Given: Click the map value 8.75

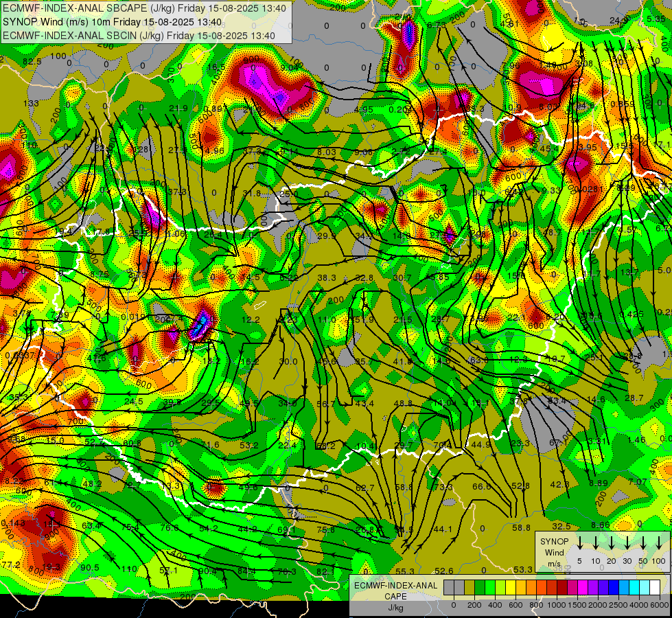Looking at the screenshot, I should pyautogui.click(x=99, y=275).
